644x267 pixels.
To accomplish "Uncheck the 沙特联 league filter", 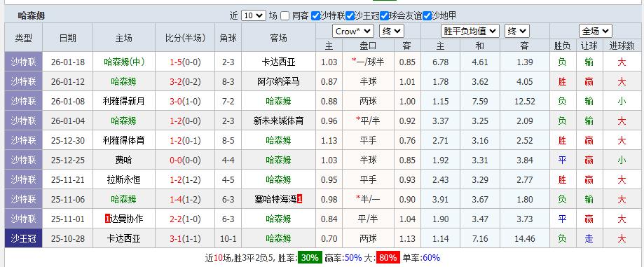I will tap(315, 16).
